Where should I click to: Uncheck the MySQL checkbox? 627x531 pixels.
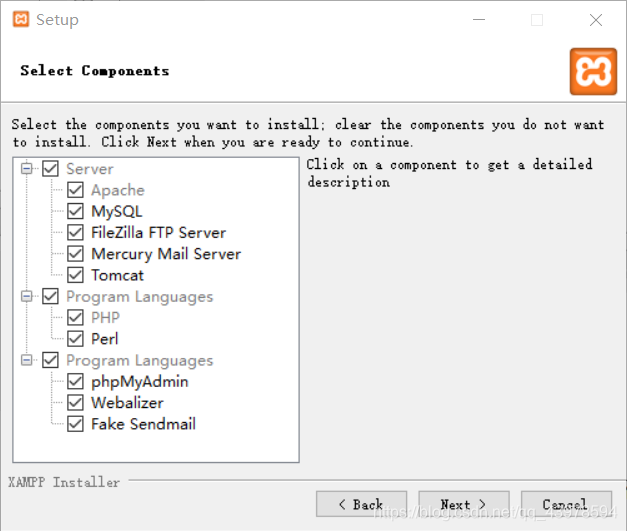[x=75, y=211]
